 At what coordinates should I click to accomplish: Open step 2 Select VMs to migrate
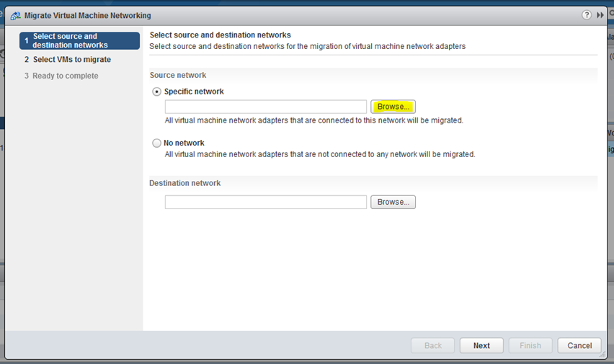[x=67, y=60]
